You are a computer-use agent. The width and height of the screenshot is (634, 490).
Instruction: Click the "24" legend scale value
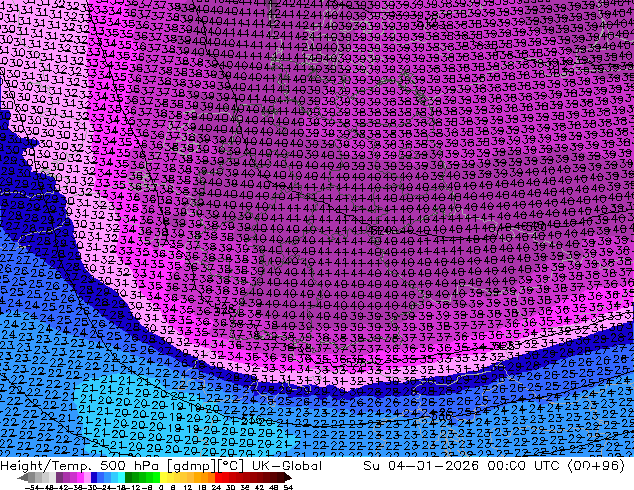point(216,488)
